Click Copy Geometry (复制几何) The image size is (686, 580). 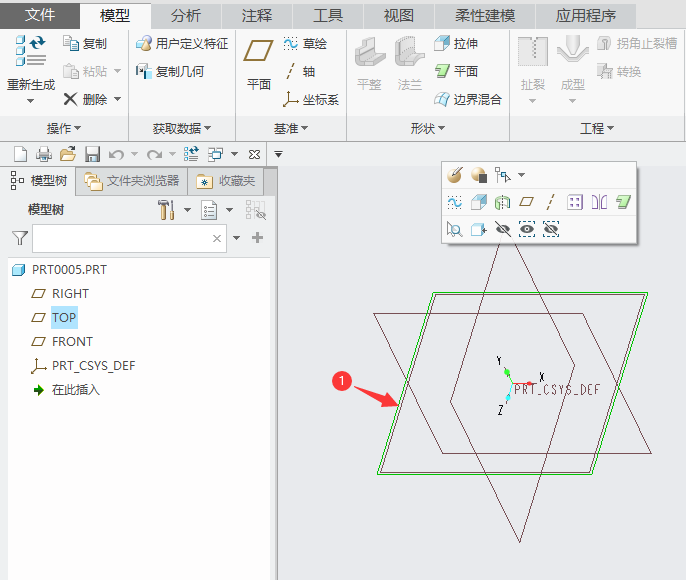(170, 71)
